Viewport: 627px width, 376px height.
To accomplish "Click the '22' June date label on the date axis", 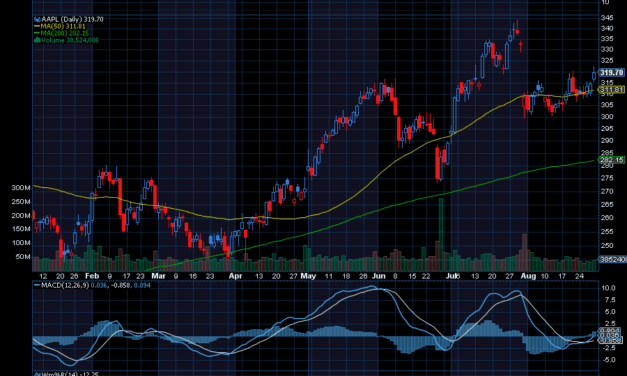I will (x=426, y=276).
